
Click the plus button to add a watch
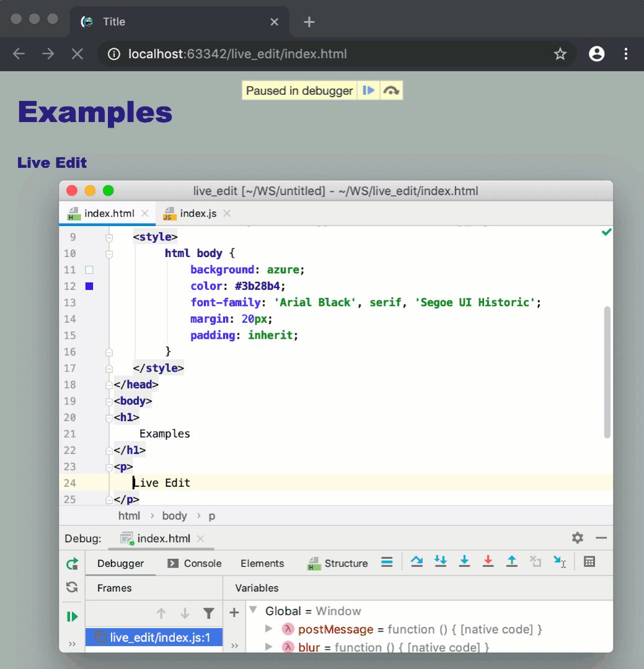[234, 613]
